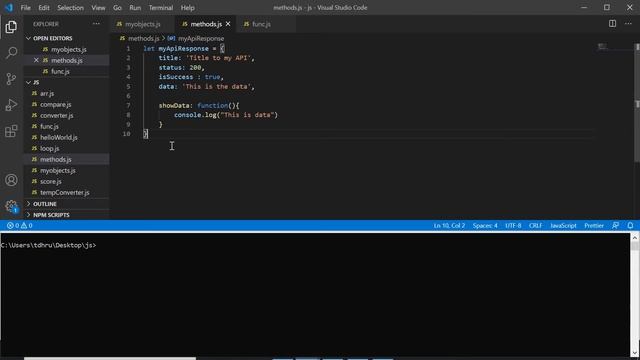Viewport: 640px width, 360px height.
Task: Close the methods.js editor tab
Action: click(x=228, y=24)
